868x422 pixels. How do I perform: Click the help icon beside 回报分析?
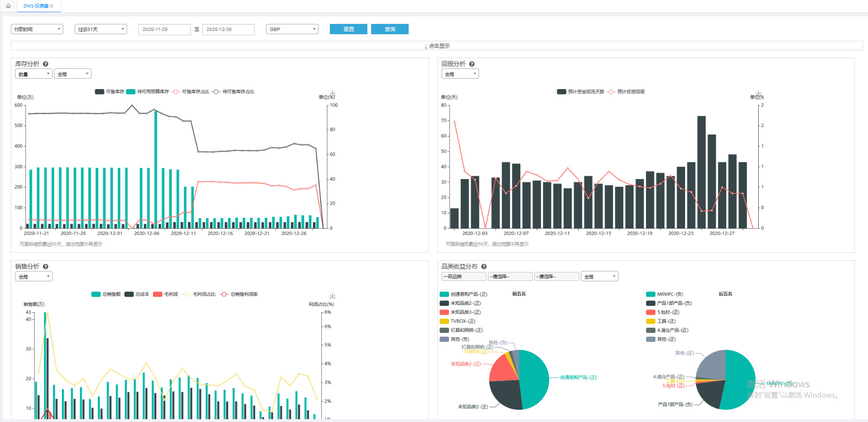(x=472, y=64)
